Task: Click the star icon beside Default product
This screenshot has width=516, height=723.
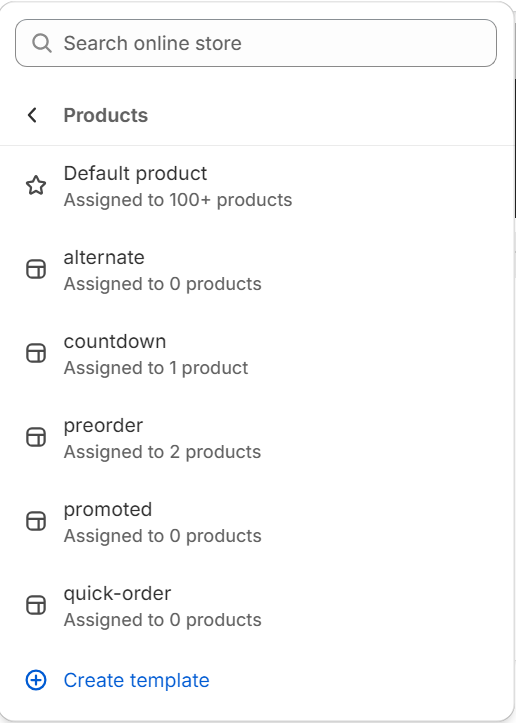Action: [x=36, y=185]
